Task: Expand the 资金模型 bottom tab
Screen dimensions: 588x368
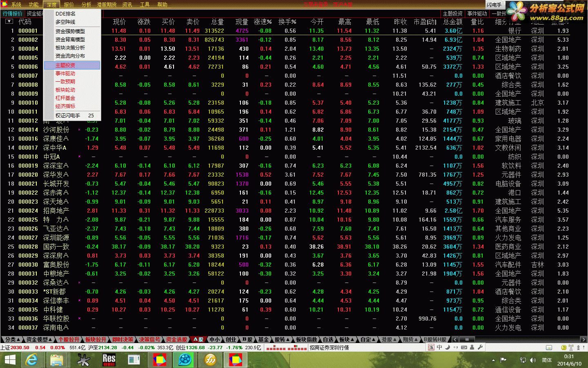Action: pos(40,339)
